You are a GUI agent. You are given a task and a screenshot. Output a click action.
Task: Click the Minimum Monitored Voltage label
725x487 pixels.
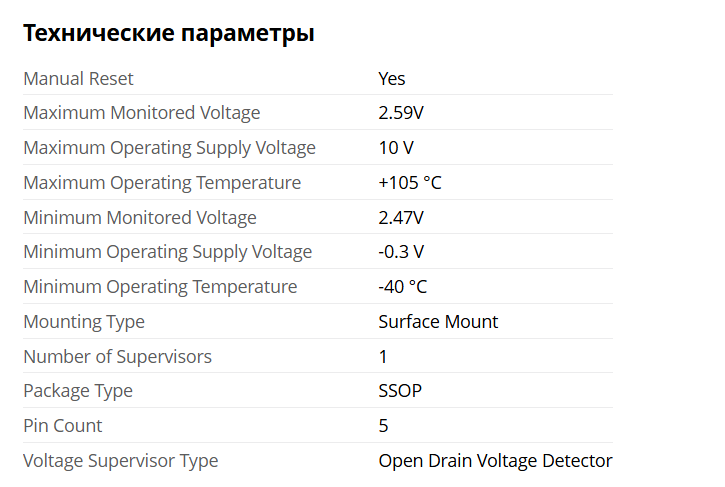point(140,218)
